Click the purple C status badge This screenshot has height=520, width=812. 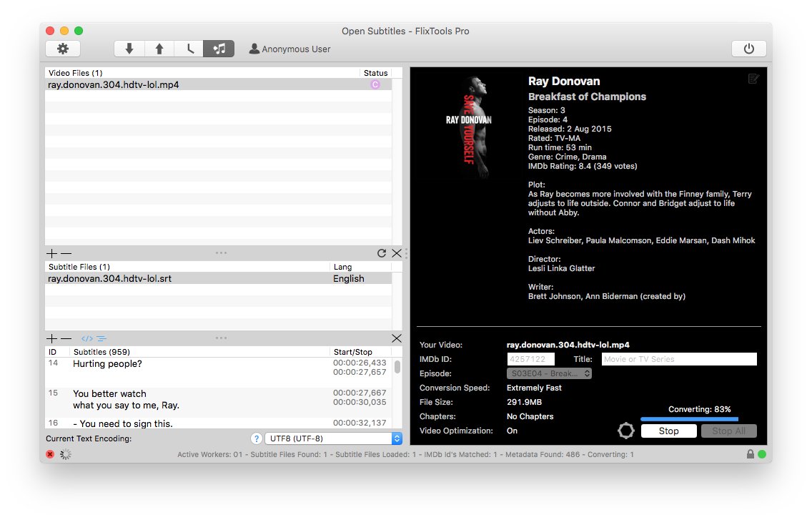click(375, 84)
